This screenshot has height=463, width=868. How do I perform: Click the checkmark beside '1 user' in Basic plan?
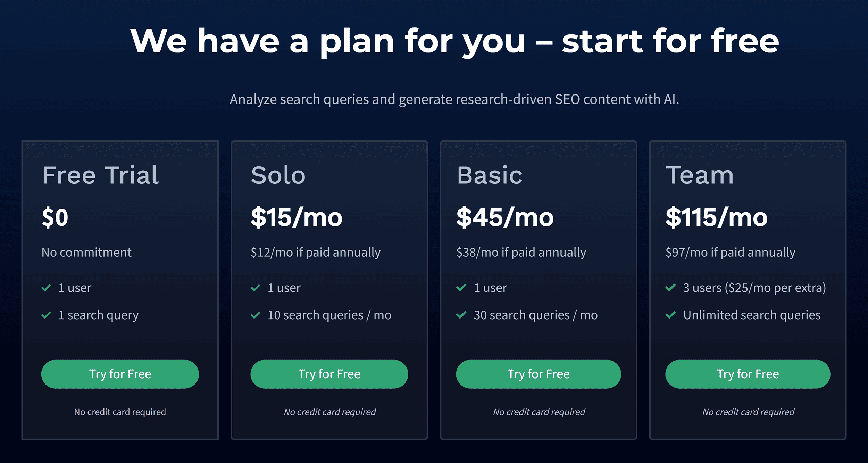462,288
